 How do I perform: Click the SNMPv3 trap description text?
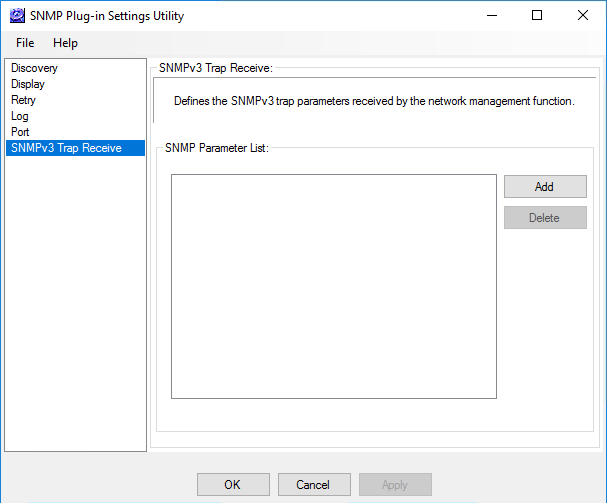click(373, 101)
